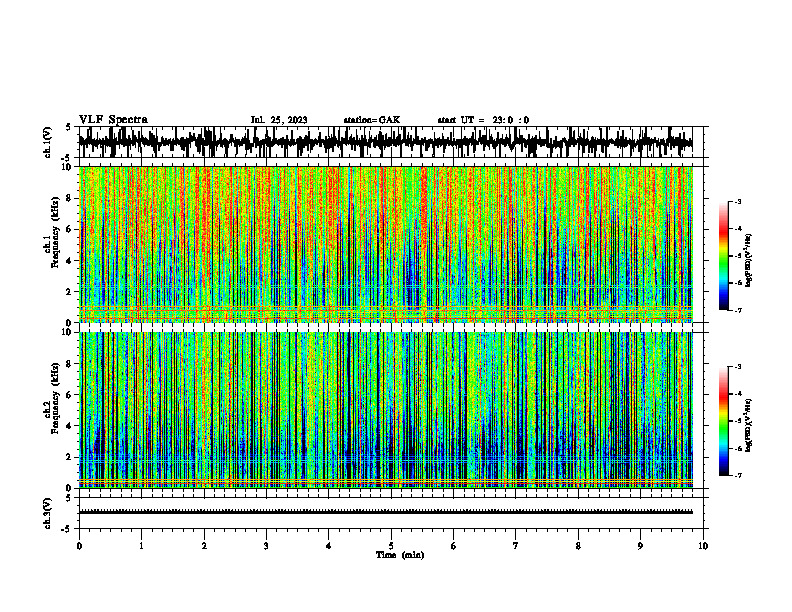Screen dimensions: 792x612
Task: Click the "-3" label on the ch.1 color bar
Action: (738, 201)
